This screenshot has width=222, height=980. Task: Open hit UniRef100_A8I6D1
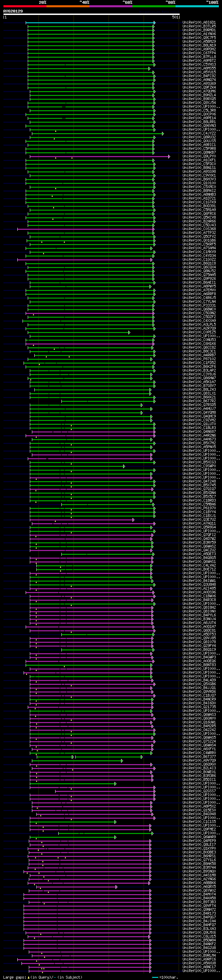coord(199,23)
